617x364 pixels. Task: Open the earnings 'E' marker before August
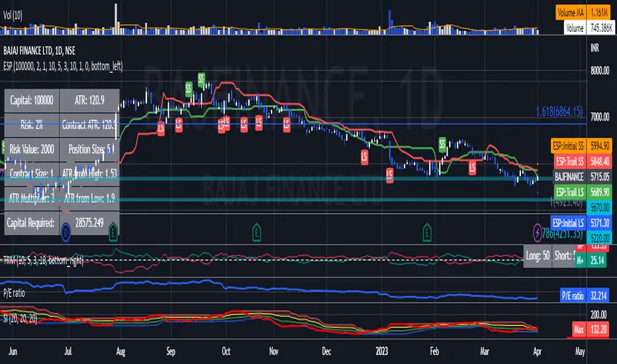(x=113, y=232)
